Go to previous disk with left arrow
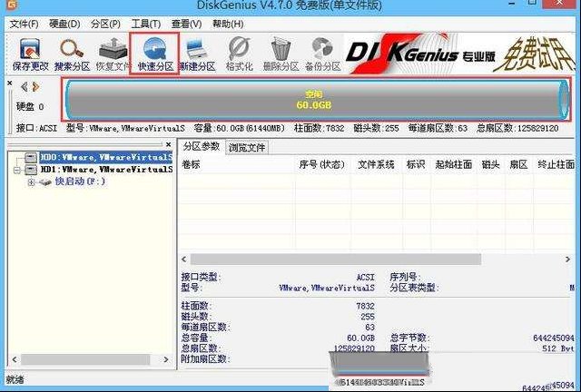581x392 pixels. pos(25,87)
